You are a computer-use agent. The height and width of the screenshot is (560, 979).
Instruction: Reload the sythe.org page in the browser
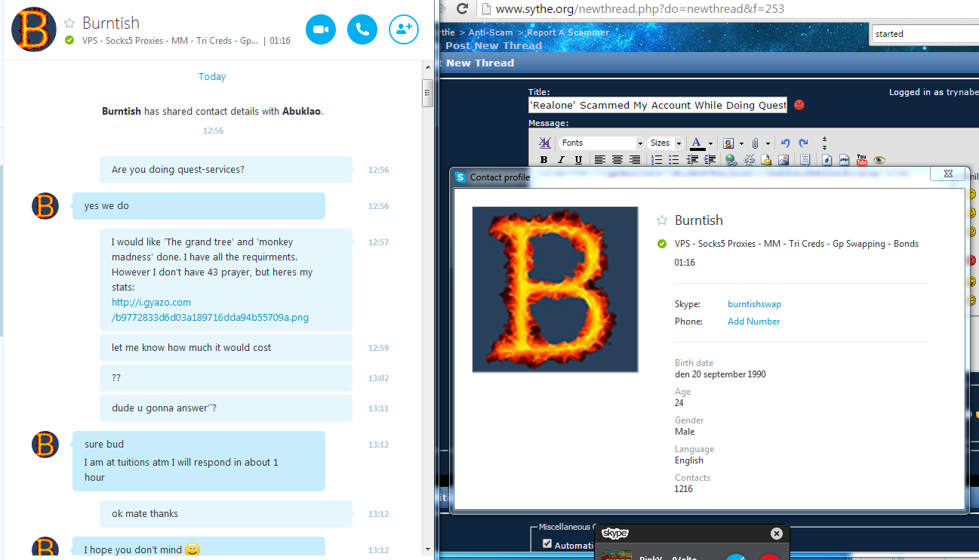[x=463, y=10]
